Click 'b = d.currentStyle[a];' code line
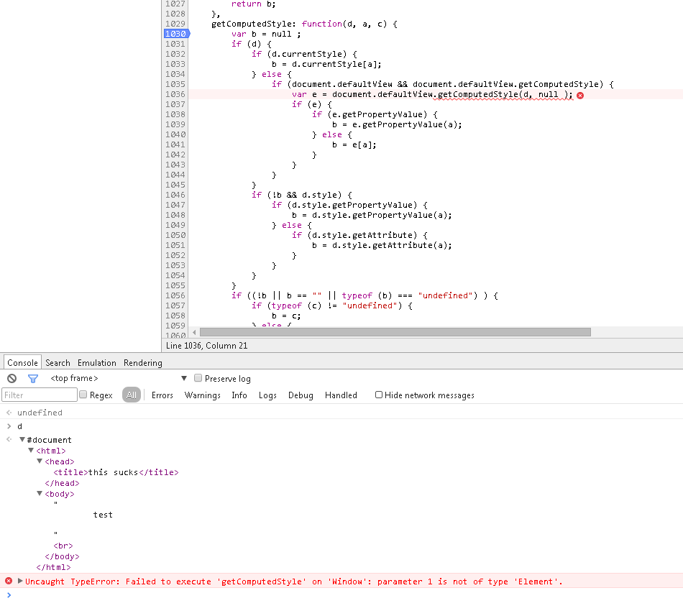The width and height of the screenshot is (683, 616). click(326, 64)
